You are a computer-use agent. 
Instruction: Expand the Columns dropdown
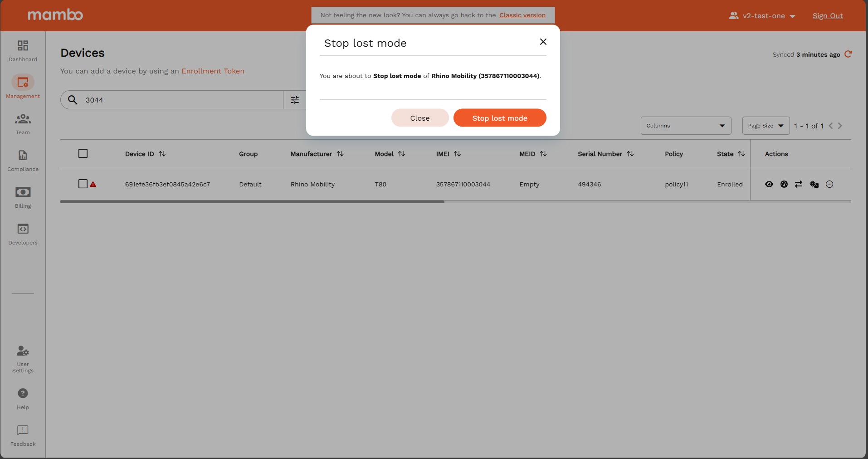coord(686,126)
